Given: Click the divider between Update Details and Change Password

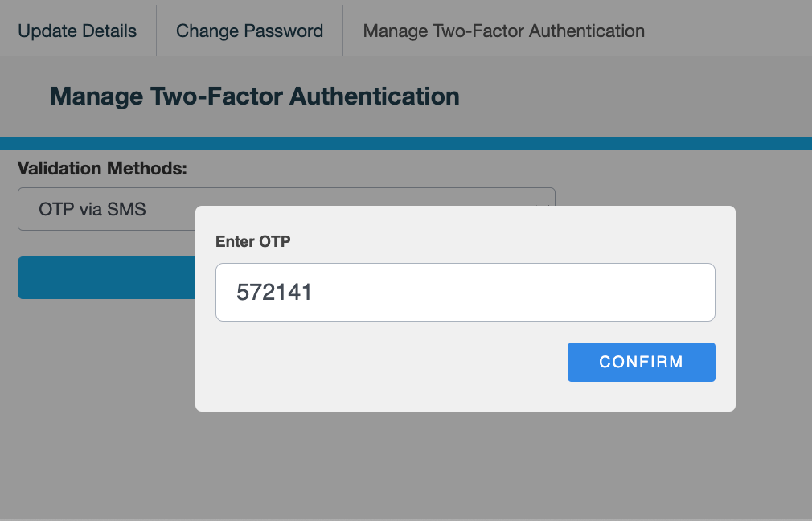Looking at the screenshot, I should click(x=156, y=31).
